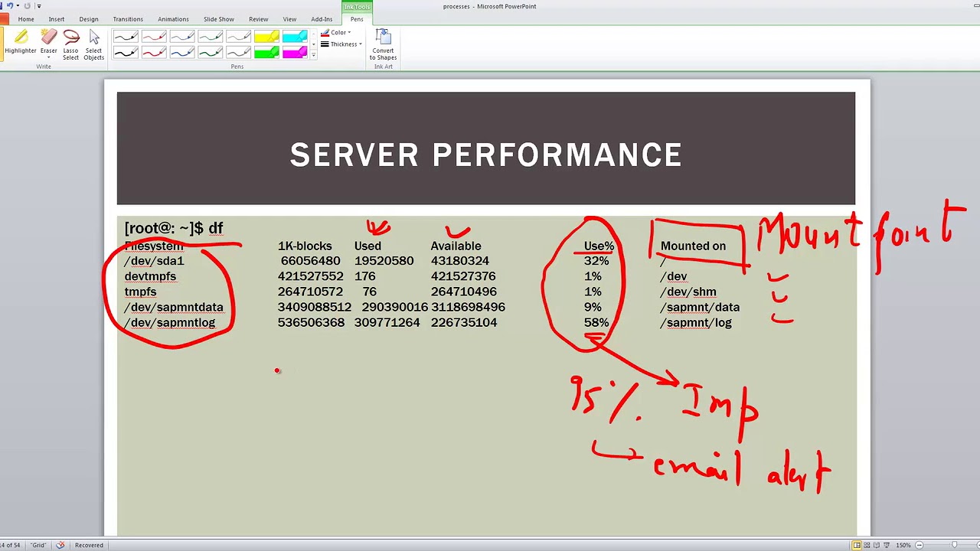
Task: Click the zoom out minus button
Action: pos(920,545)
